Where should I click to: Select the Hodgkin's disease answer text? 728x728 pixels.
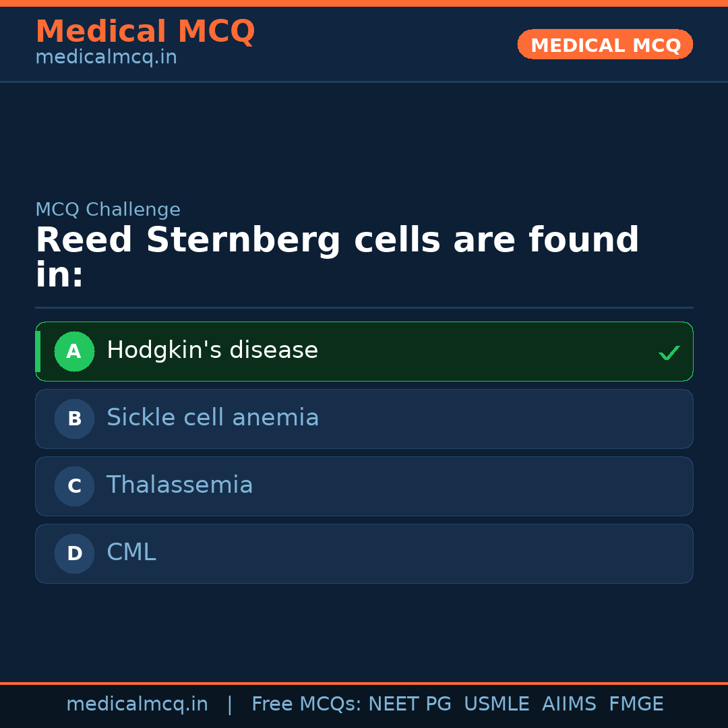pos(212,351)
